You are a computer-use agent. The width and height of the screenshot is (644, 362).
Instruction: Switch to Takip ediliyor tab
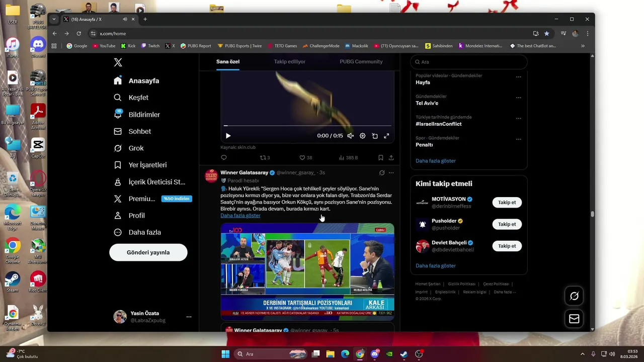point(290,61)
